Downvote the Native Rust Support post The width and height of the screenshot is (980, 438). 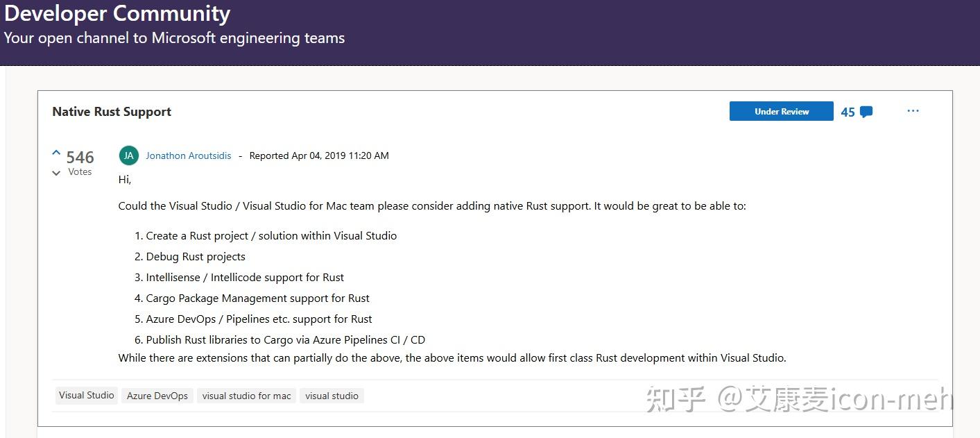point(56,174)
